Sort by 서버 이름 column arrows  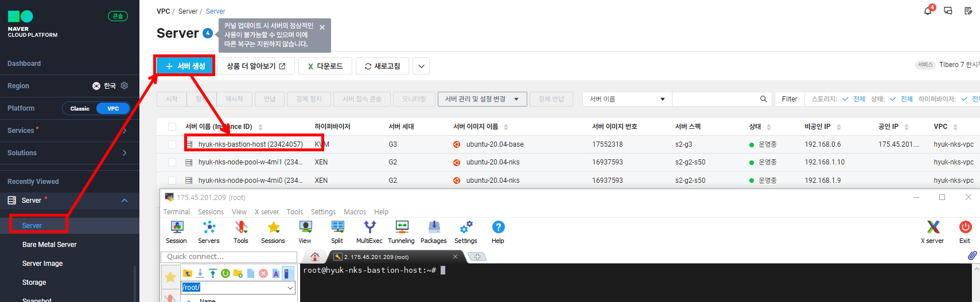coord(260,127)
